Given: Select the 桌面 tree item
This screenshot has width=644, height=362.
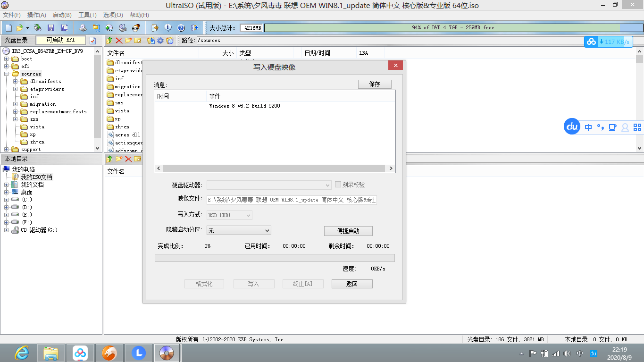Looking at the screenshot, I should coord(27,192).
